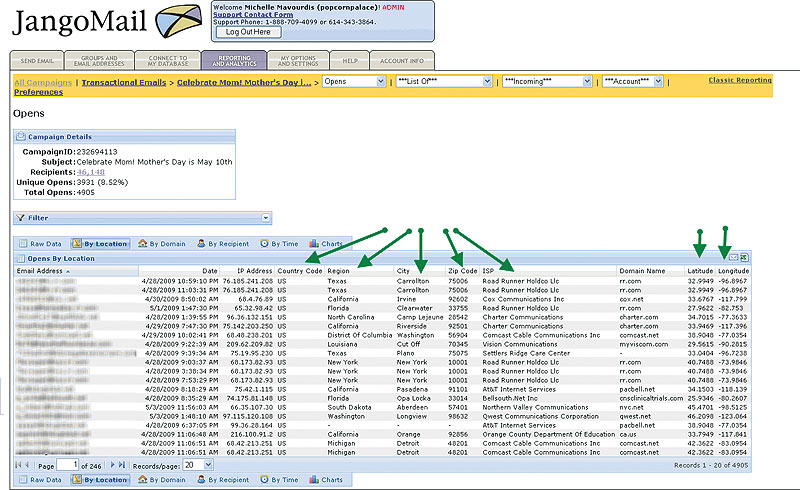
Task: Open the Help tab
Action: tap(349, 61)
